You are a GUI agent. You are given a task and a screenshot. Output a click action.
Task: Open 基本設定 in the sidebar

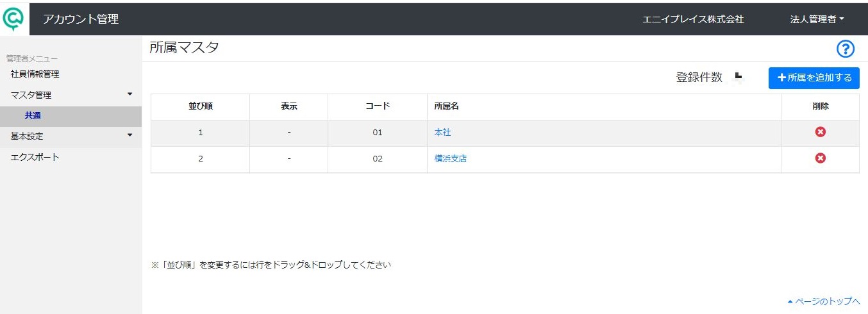point(27,136)
